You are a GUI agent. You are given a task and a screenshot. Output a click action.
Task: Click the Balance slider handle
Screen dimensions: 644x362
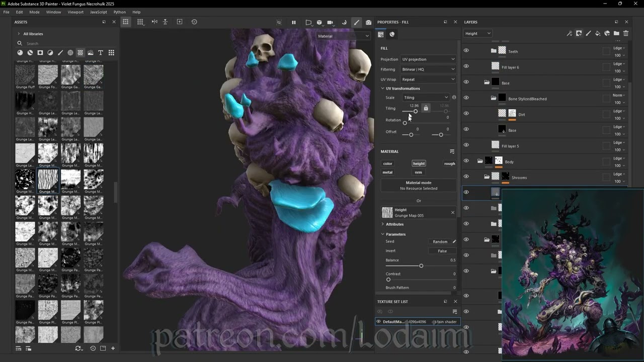click(x=421, y=266)
